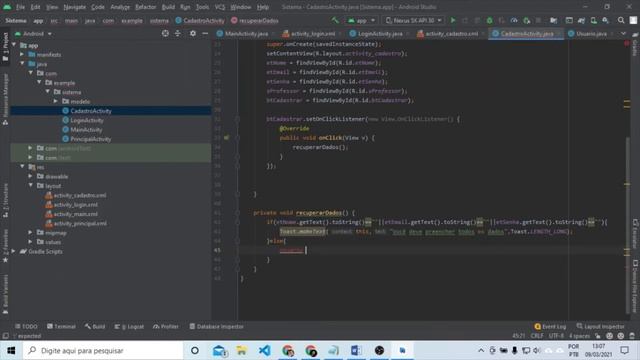This screenshot has height=360, width=640.
Task: Click the UTF-8 encoding indicator
Action: tap(556, 336)
